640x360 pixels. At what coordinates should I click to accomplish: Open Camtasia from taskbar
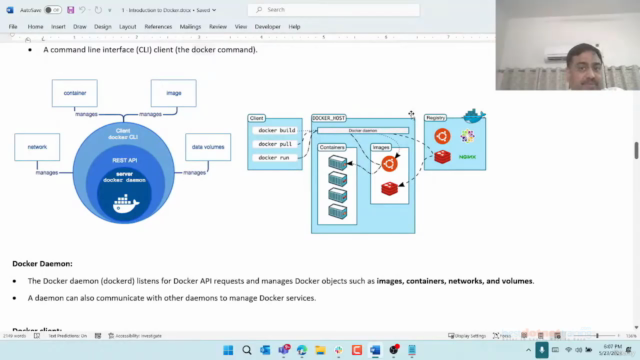[357, 350]
